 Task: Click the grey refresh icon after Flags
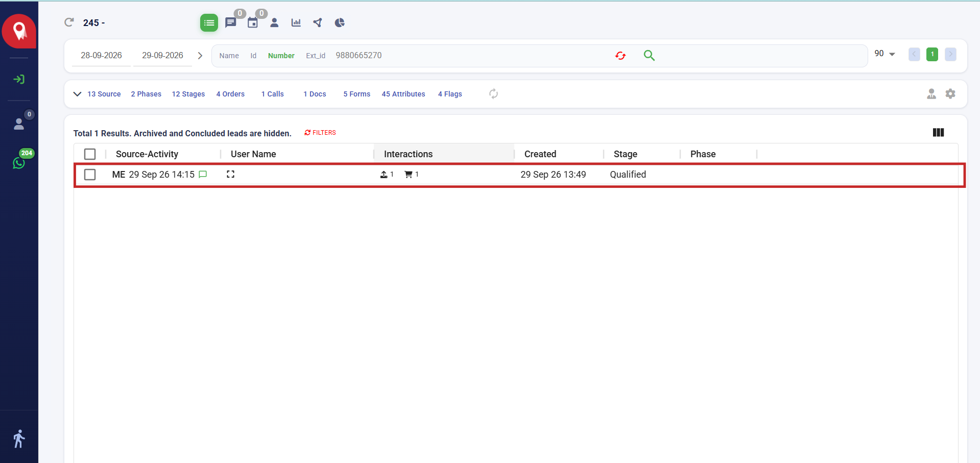pos(493,93)
